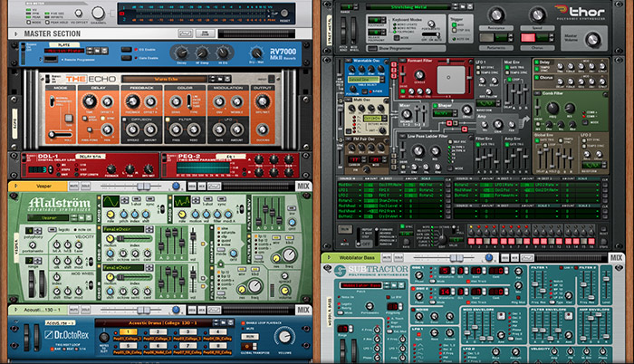Save RV7000 patch with disk icon
Viewport: 634px width, 364px height.
[x=104, y=51]
